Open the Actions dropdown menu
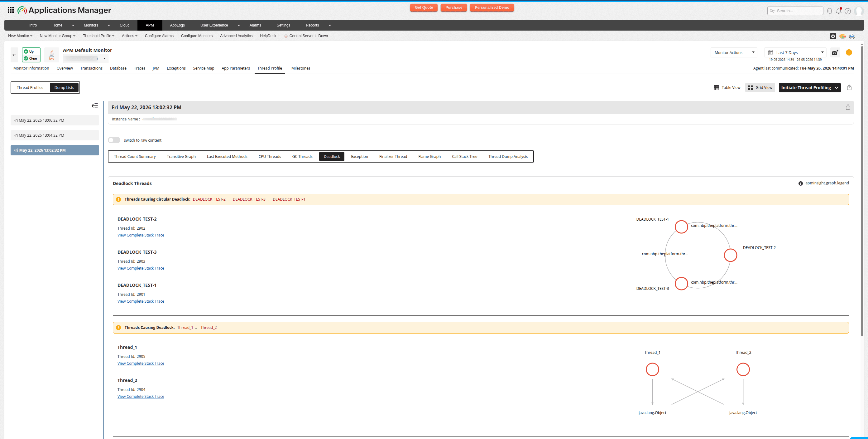This screenshot has height=439, width=868. pos(129,36)
